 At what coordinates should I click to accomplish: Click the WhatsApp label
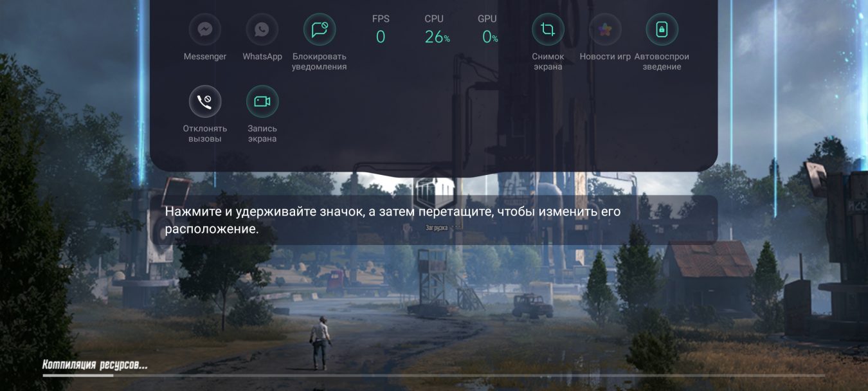(262, 57)
